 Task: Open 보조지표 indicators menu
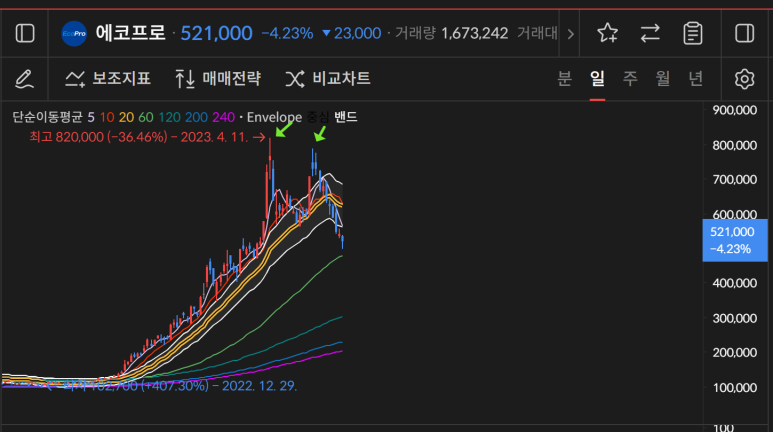(108, 78)
